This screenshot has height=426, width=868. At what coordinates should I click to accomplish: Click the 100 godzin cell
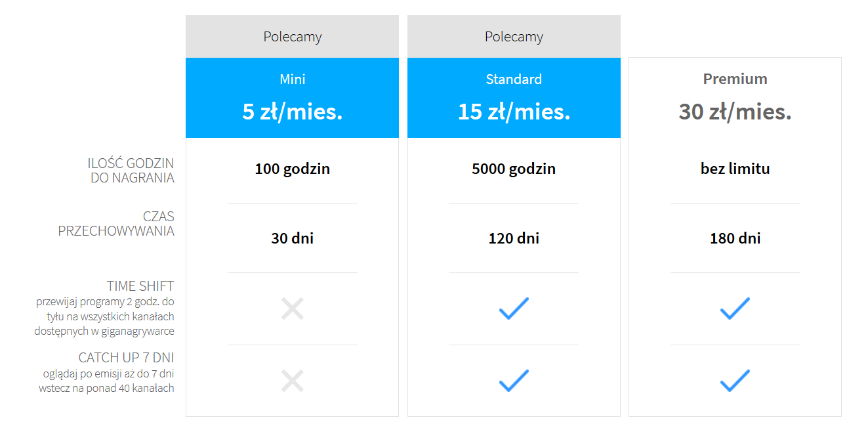pos(292,169)
